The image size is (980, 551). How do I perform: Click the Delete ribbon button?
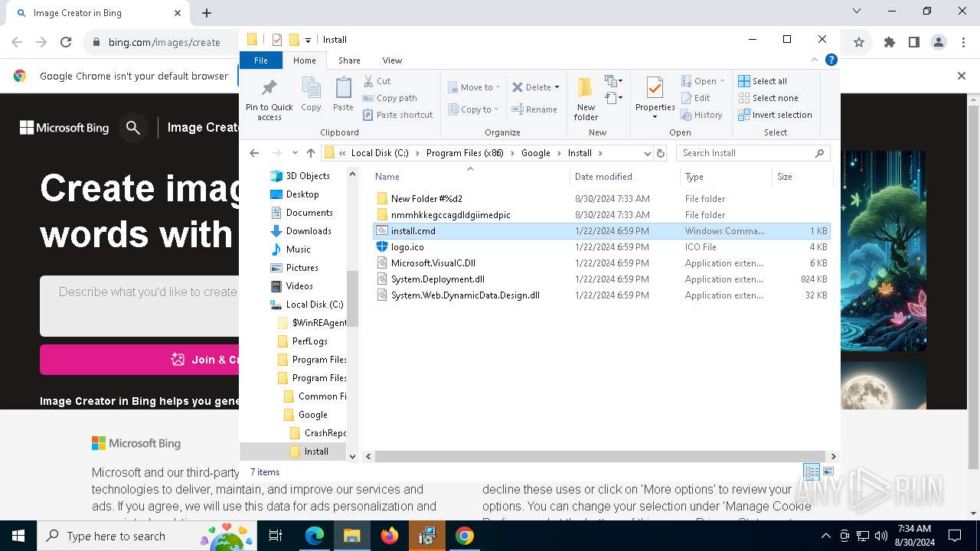(x=535, y=87)
